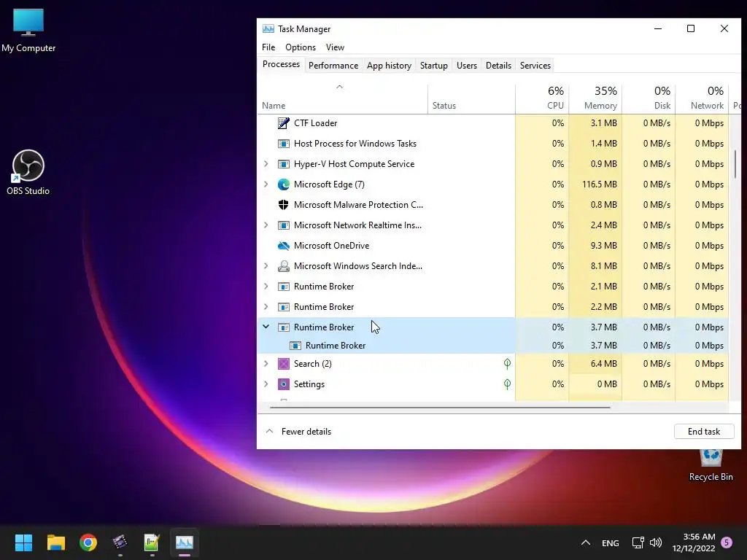
Task: Open the OBS Studio desktop shortcut
Action: point(28,172)
